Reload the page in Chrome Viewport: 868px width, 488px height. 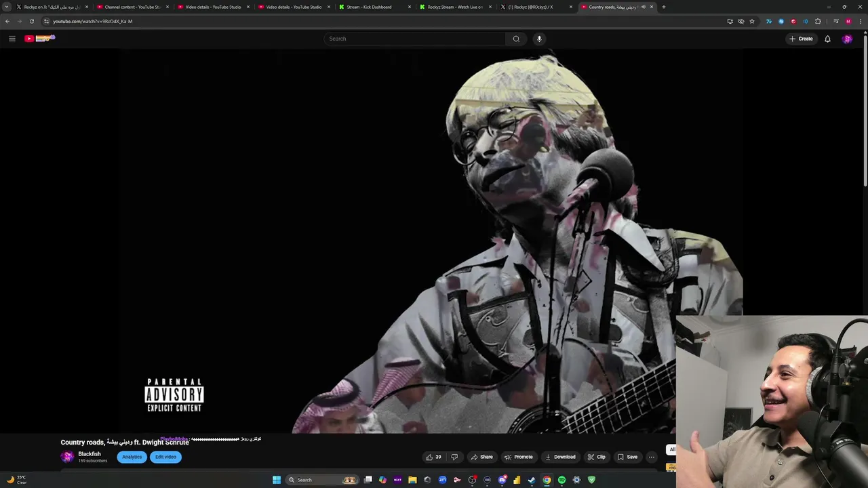tap(31, 21)
